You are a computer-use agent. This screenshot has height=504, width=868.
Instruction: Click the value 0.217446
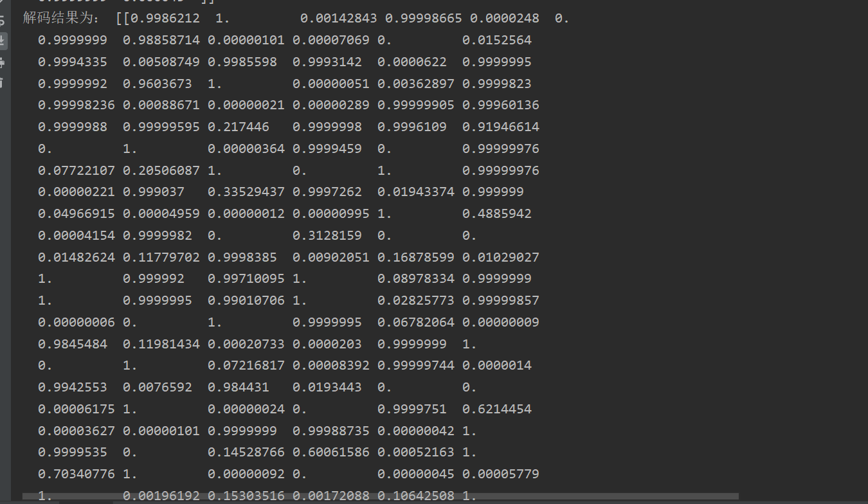point(239,127)
